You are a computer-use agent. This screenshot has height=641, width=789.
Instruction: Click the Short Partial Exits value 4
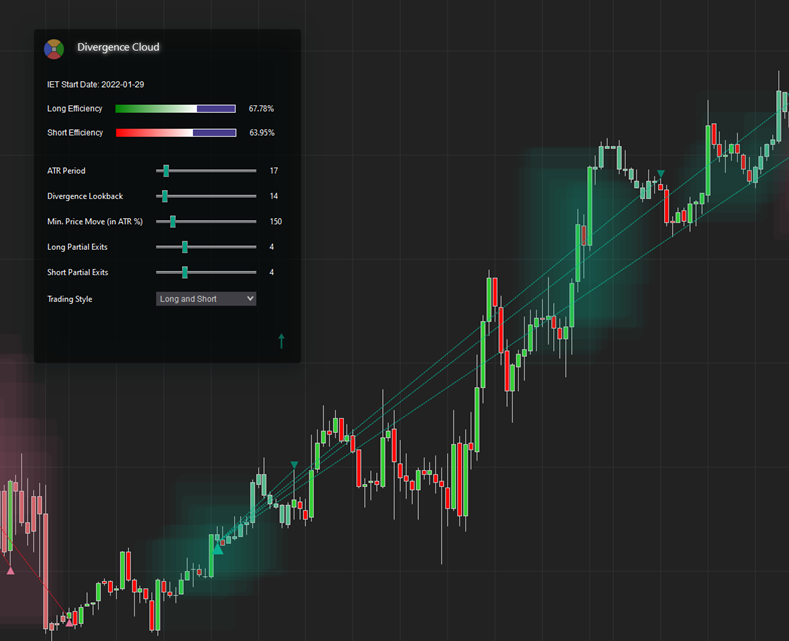[x=272, y=272]
